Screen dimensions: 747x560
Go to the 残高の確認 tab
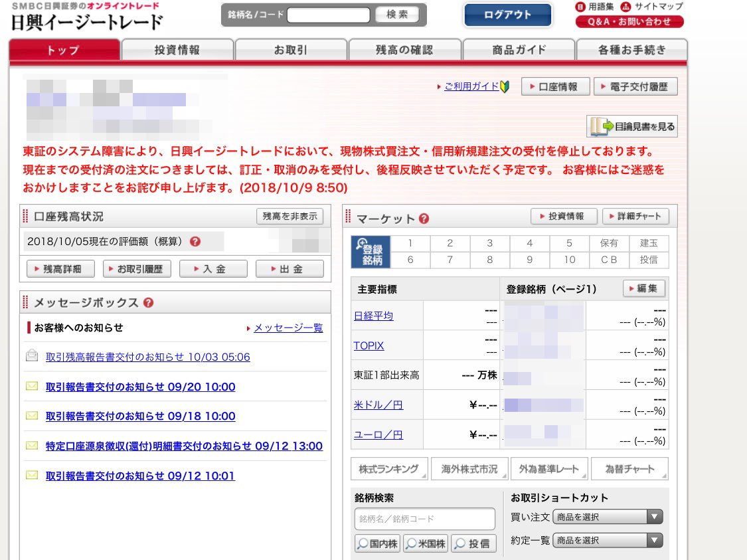(x=404, y=50)
